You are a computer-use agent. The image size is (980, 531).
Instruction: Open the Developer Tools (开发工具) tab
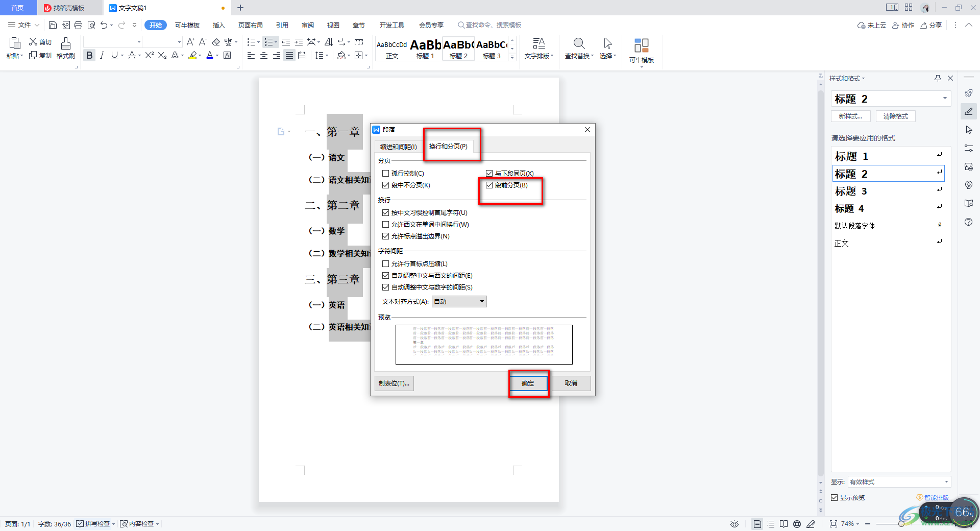pyautogui.click(x=392, y=25)
